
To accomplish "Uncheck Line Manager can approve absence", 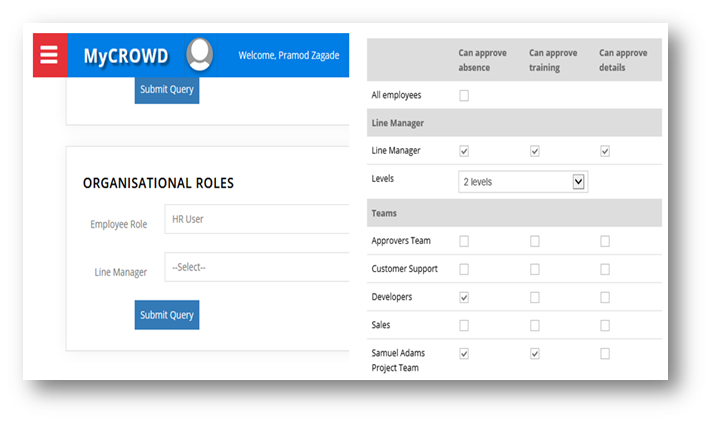I will click(x=463, y=151).
